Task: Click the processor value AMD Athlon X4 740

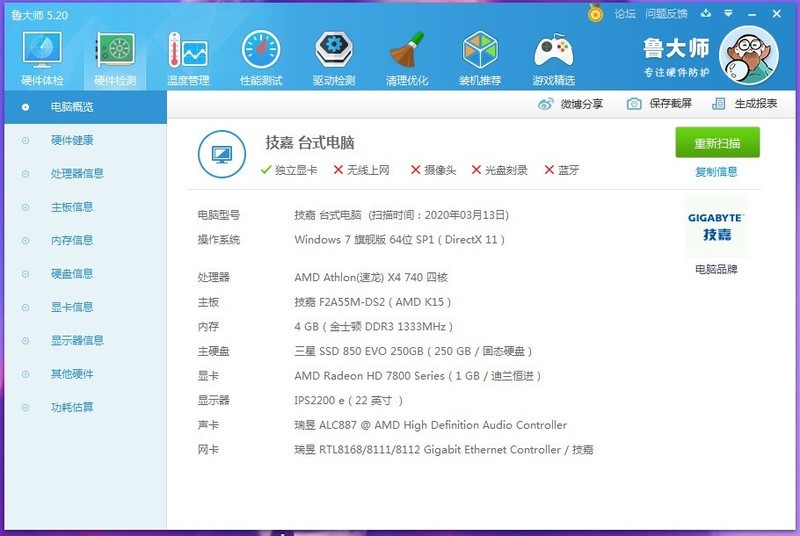Action: [x=371, y=277]
